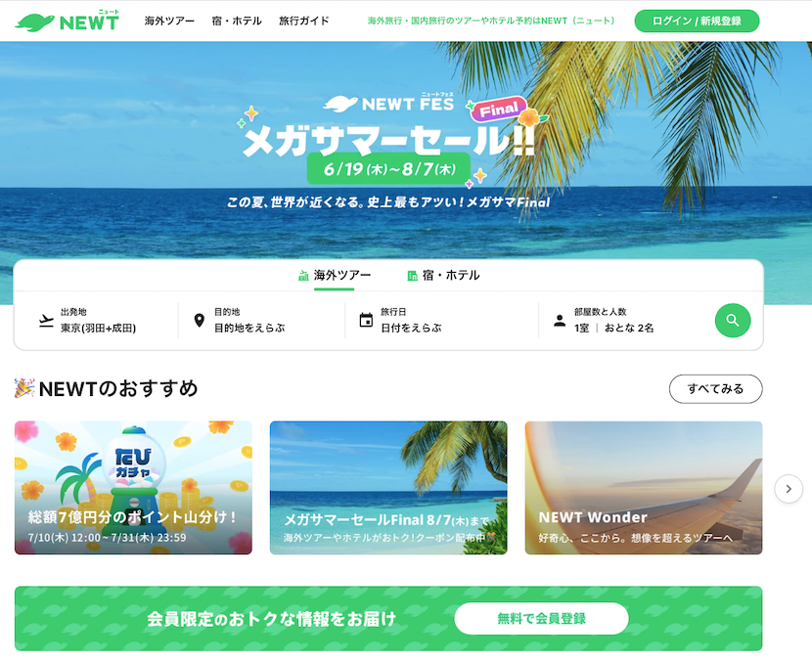Click the green search magnifier button
The height and width of the screenshot is (662, 812).
(x=732, y=321)
